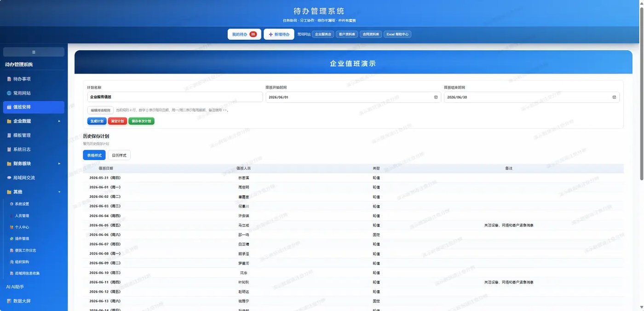This screenshot has height=311, width=644.
Task: Click the green 保存本次计划 button
Action: click(142, 121)
